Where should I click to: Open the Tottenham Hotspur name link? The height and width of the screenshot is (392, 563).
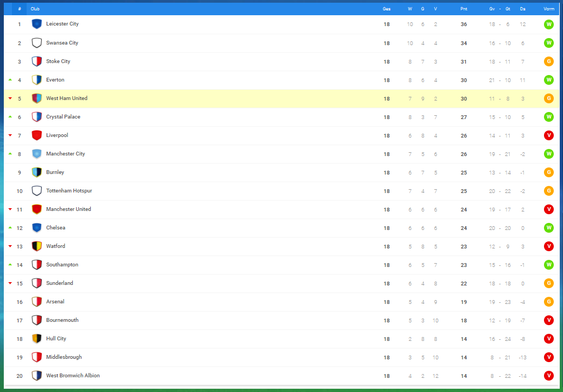(70, 191)
